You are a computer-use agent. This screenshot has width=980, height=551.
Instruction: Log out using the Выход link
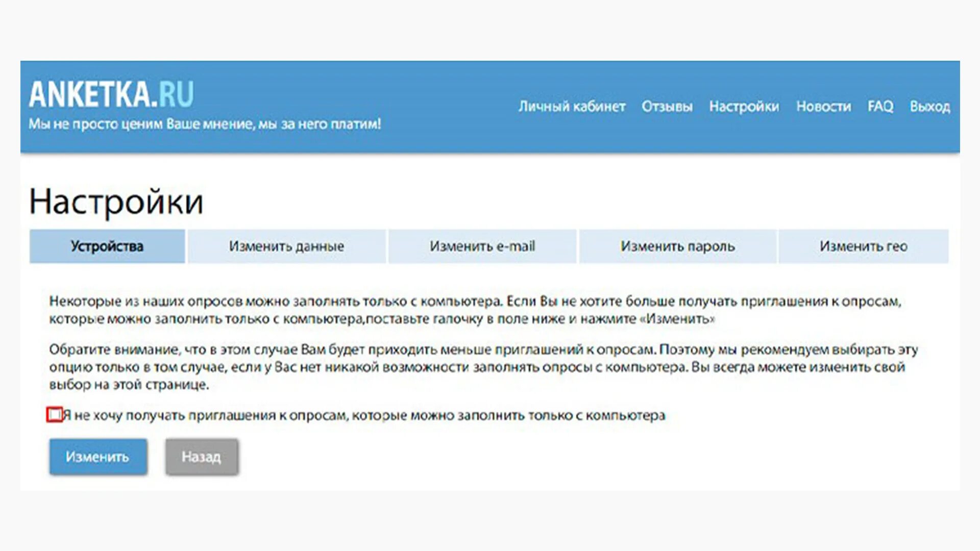click(929, 107)
